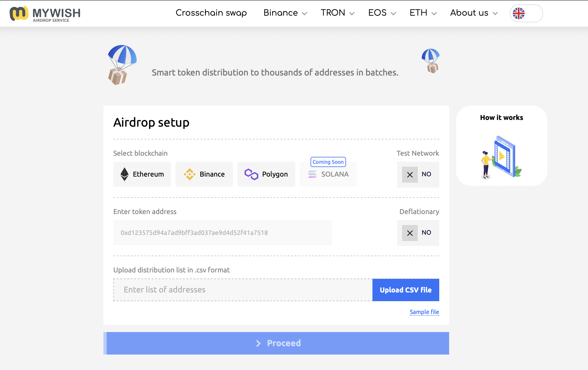Click the MyWish logo icon
This screenshot has height=370, width=588.
tap(19, 13)
